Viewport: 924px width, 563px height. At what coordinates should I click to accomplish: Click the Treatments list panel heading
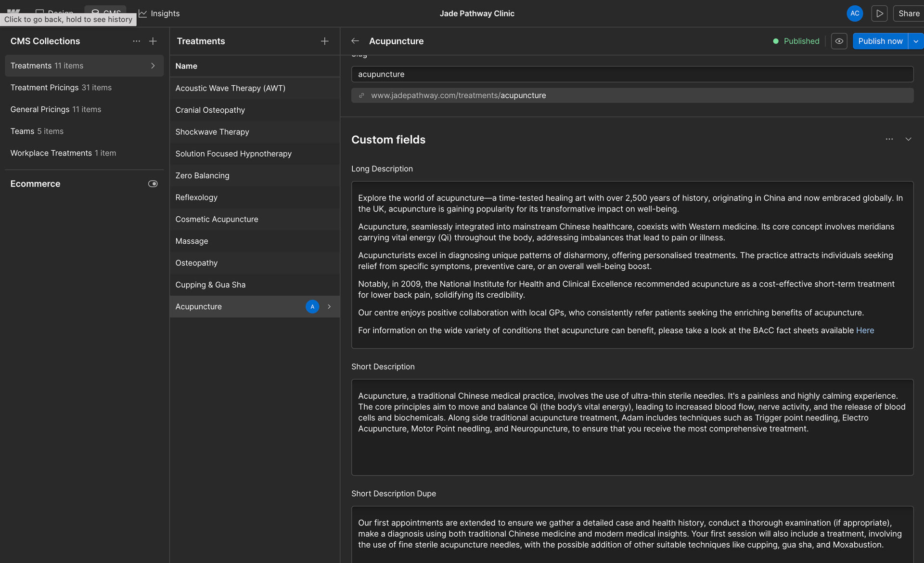pyautogui.click(x=201, y=41)
